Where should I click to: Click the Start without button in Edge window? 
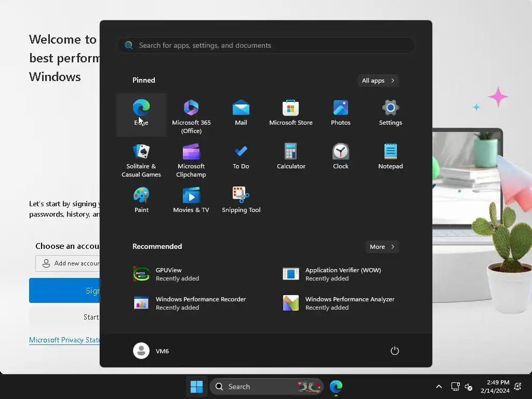[64, 317]
